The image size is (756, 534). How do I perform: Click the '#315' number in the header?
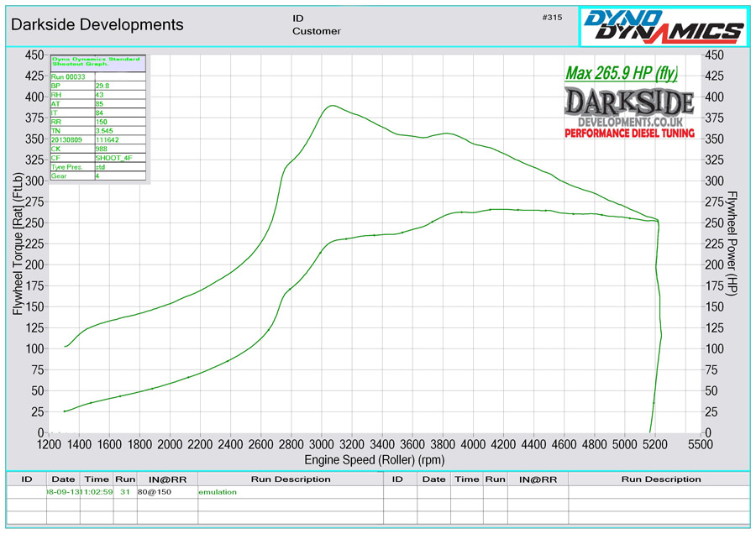(552, 18)
